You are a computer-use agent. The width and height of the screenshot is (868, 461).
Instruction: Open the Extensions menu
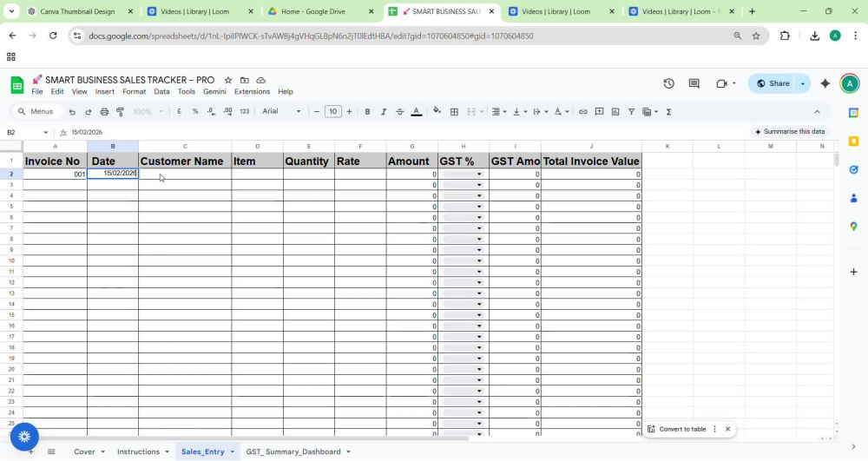coord(252,92)
